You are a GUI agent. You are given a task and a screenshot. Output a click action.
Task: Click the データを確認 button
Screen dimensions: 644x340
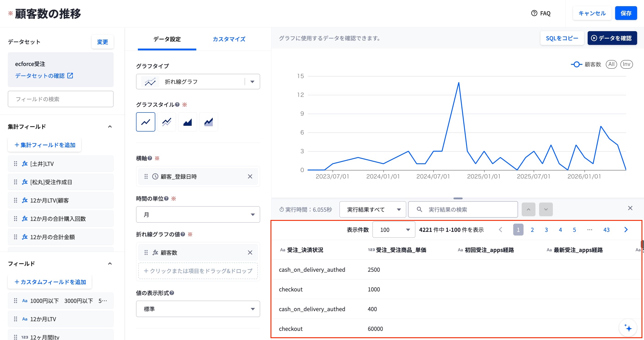coord(612,38)
